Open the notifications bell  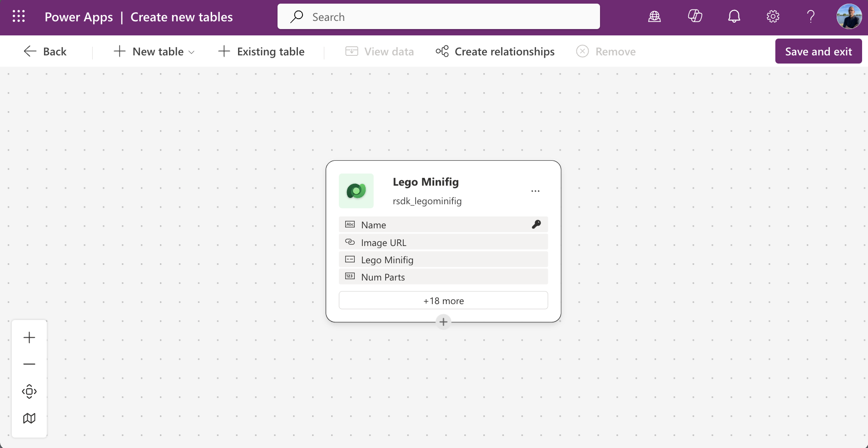click(x=734, y=17)
